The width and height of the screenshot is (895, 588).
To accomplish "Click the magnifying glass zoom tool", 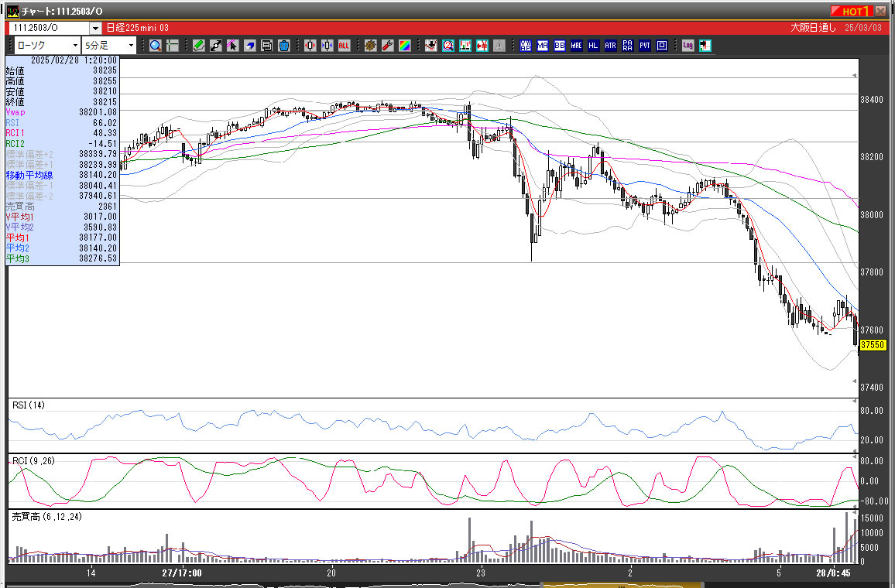I will [x=155, y=46].
